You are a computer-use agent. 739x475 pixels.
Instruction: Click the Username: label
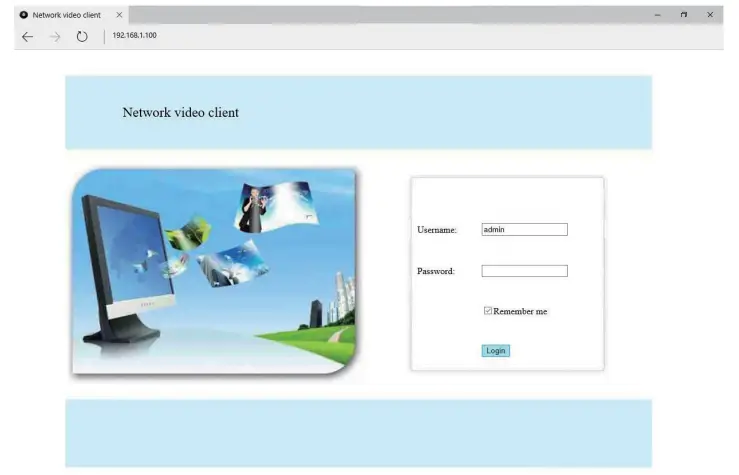[x=437, y=230]
